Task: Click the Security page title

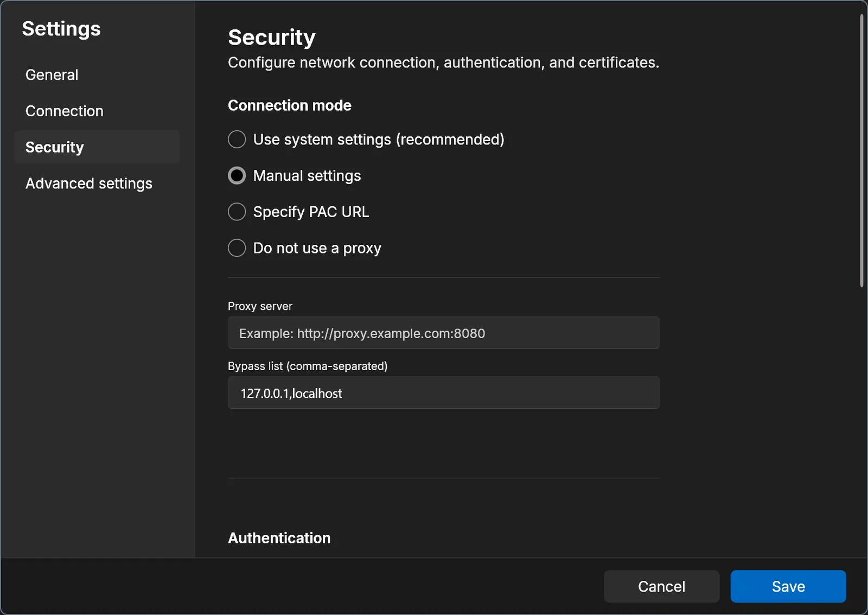Action: pos(272,37)
